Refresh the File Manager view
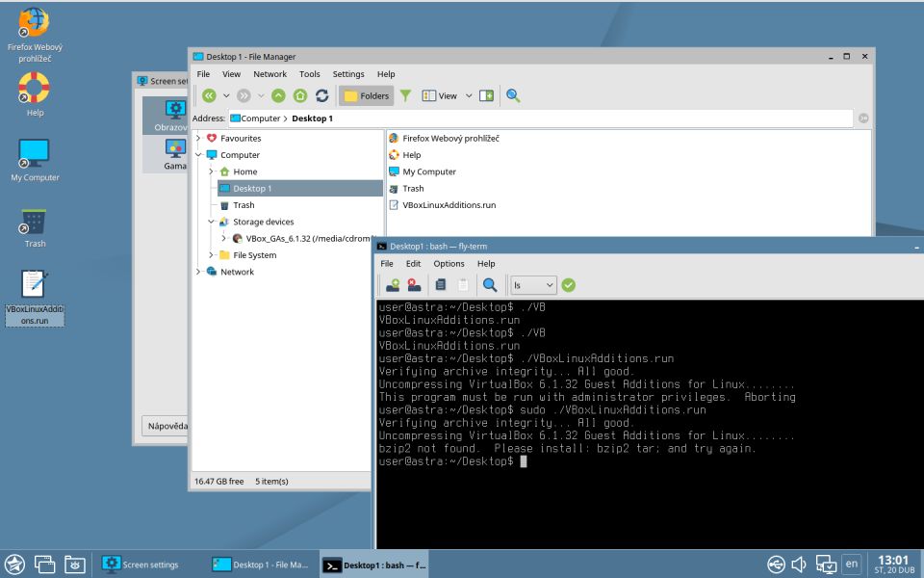The image size is (924, 578). pyautogui.click(x=321, y=95)
